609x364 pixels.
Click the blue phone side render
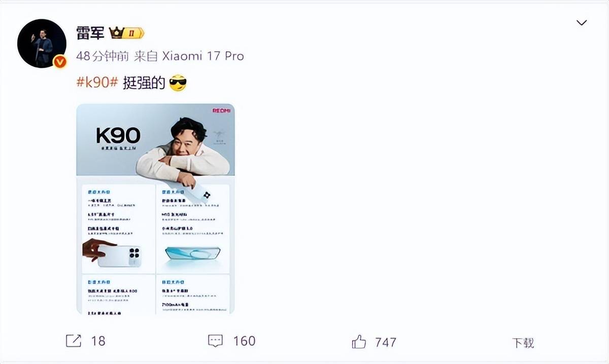tap(193, 252)
